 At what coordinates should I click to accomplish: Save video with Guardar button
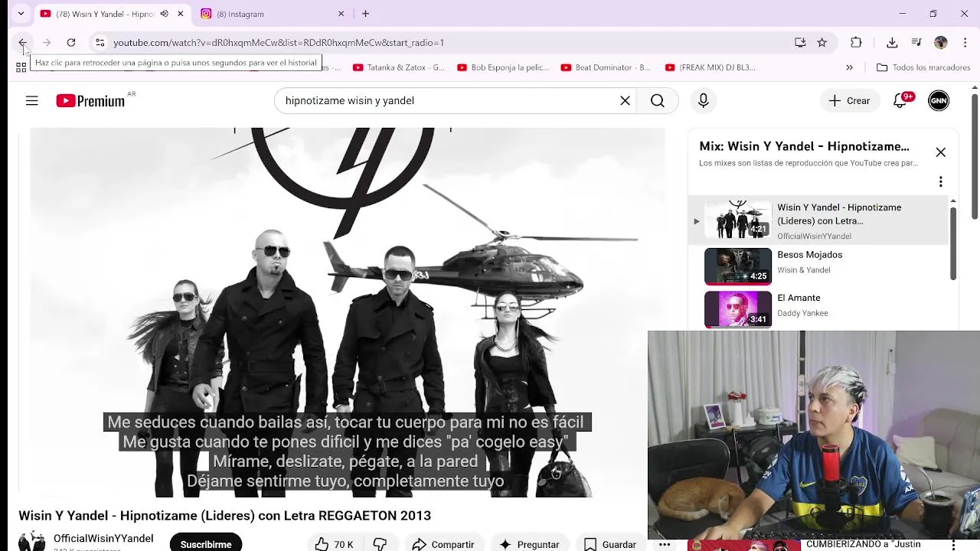(x=610, y=544)
